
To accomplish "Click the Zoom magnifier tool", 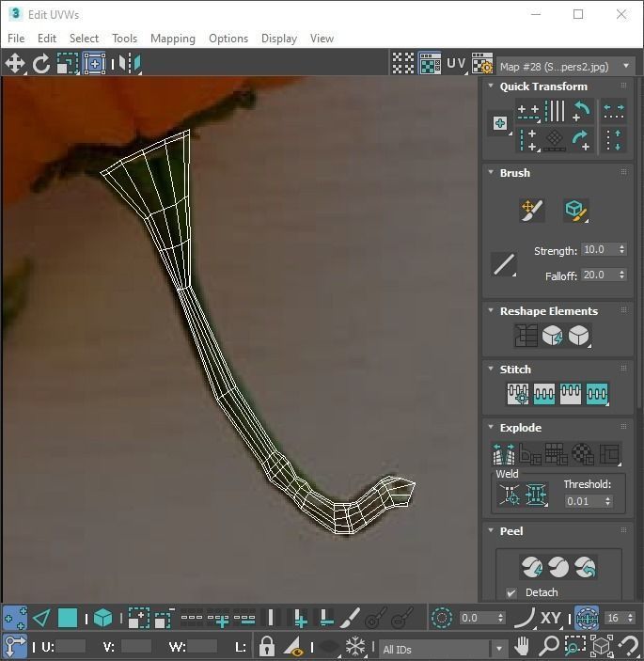I will coord(549,645).
